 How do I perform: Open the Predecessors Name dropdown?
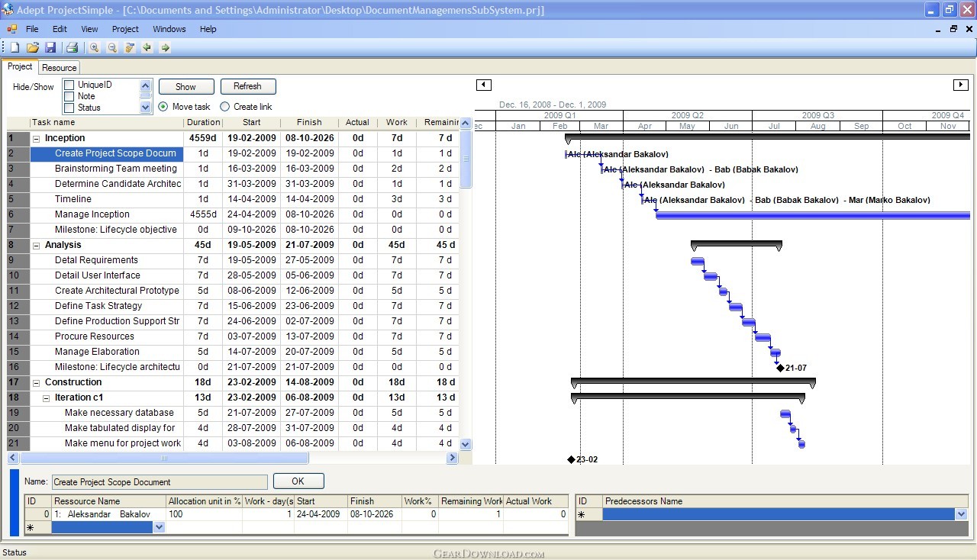click(x=961, y=515)
